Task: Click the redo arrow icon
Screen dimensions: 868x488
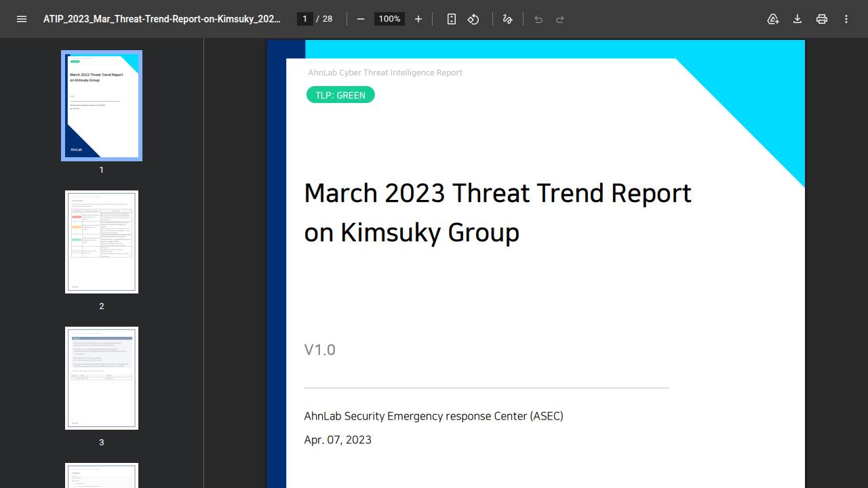Action: coord(560,19)
